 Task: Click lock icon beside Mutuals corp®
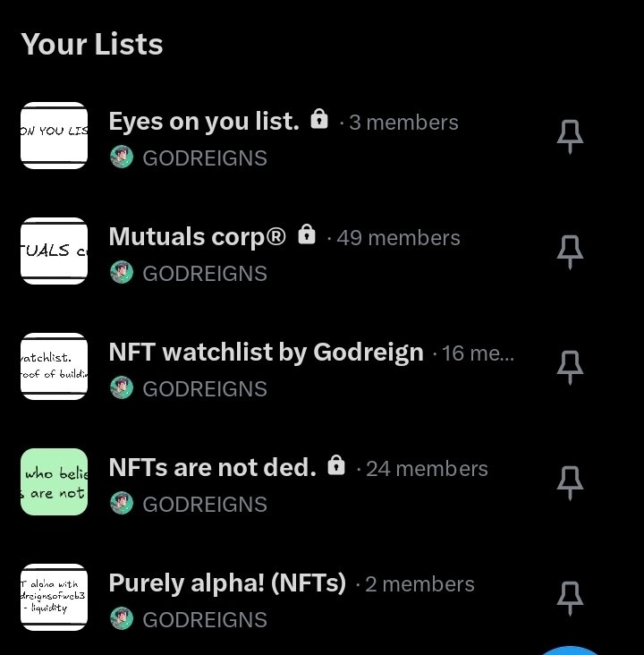pos(307,234)
